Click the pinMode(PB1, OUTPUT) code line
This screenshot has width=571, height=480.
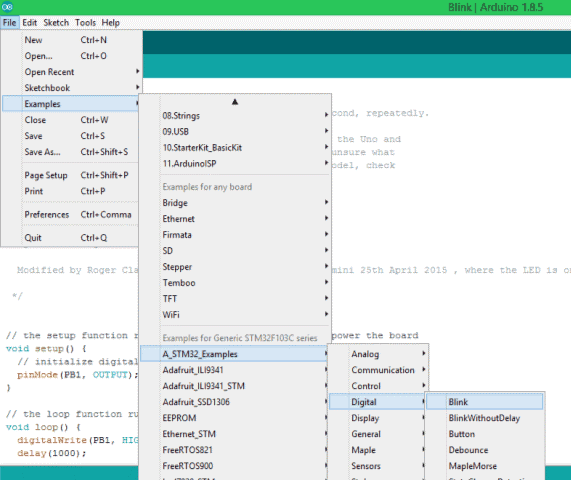(x=77, y=375)
